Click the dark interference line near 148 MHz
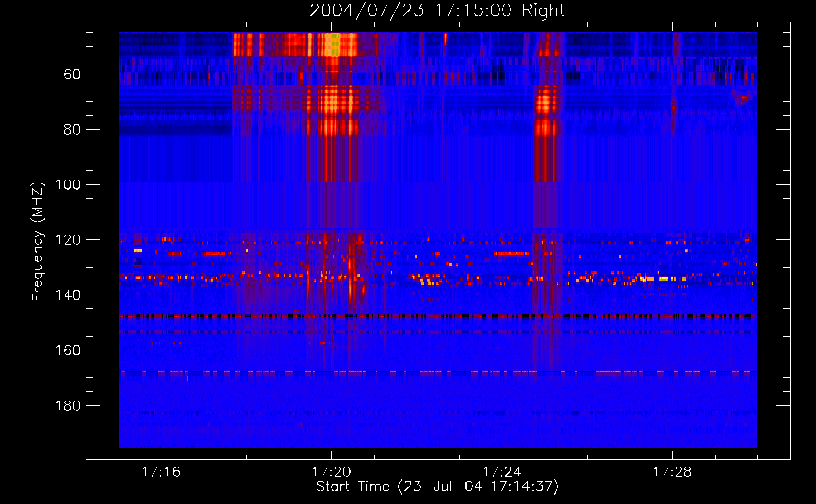Viewport: 816px width, 504px height. [438, 317]
